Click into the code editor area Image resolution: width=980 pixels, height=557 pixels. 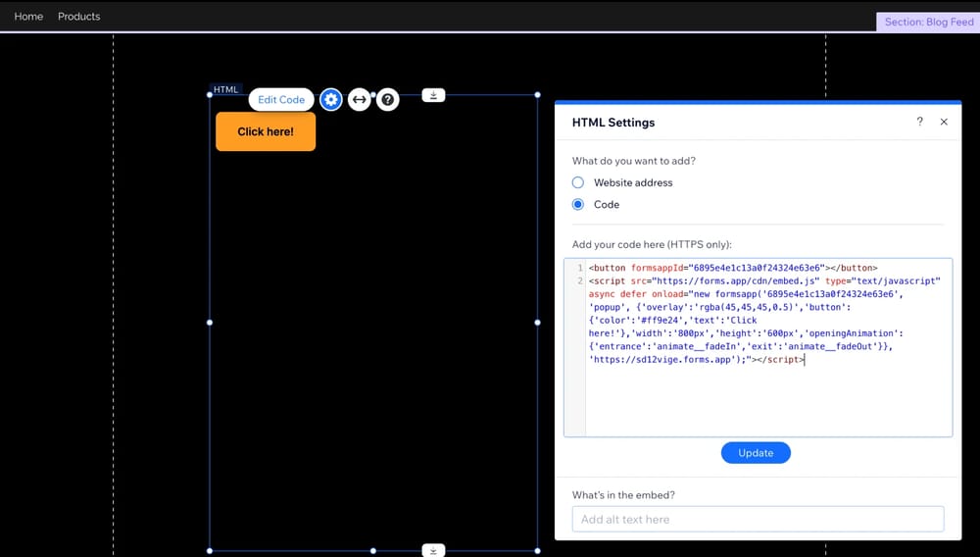click(759, 347)
